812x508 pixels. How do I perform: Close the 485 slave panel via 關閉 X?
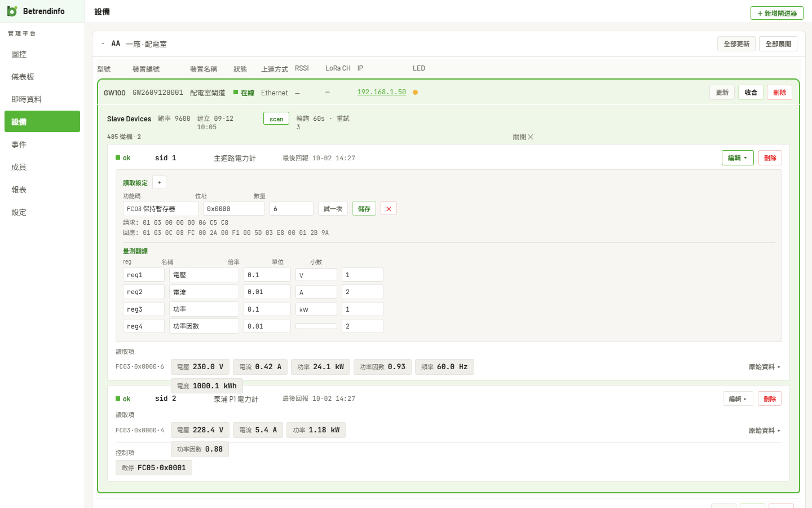pos(523,137)
